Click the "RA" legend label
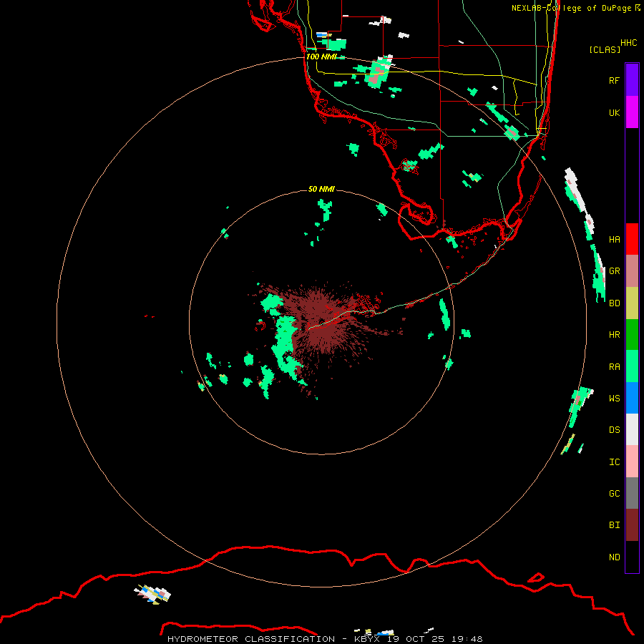The height and width of the screenshot is (644, 644). [614, 367]
